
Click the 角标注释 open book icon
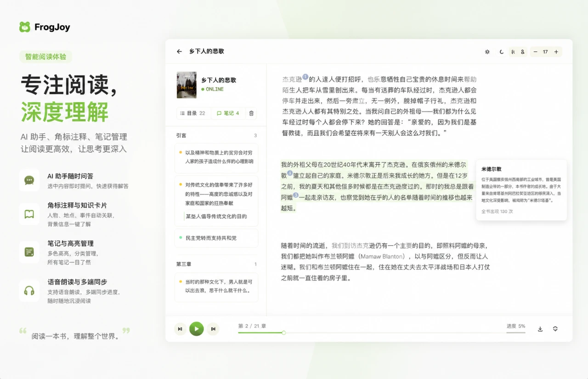(x=29, y=214)
